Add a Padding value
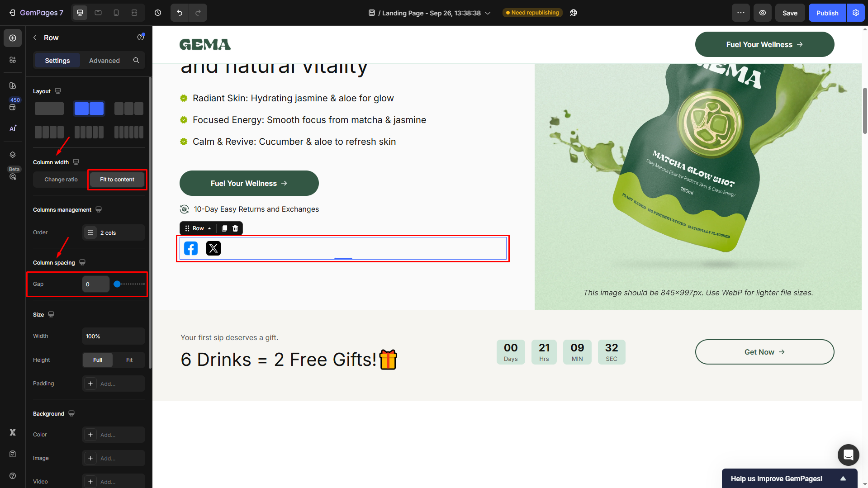The image size is (868, 488). pos(114,384)
